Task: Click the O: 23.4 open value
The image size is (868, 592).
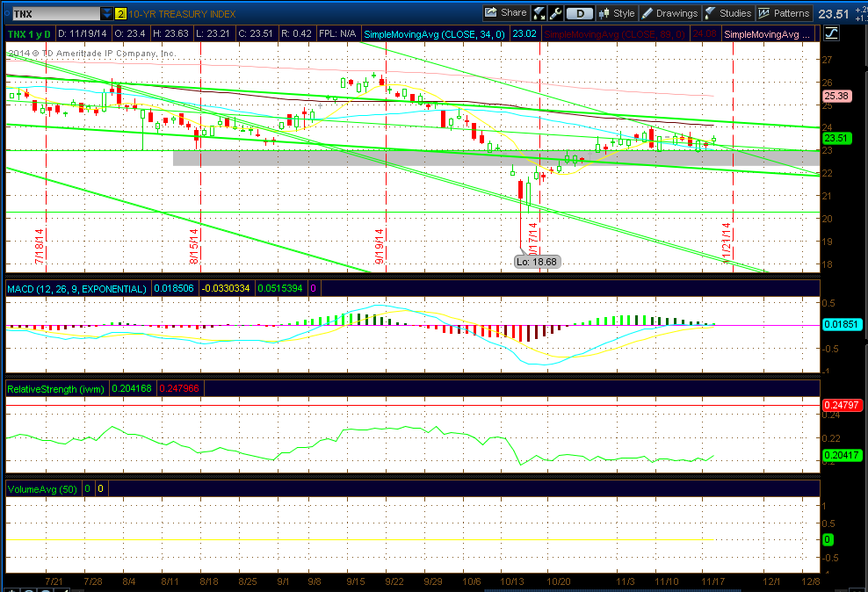Action: 129,33
